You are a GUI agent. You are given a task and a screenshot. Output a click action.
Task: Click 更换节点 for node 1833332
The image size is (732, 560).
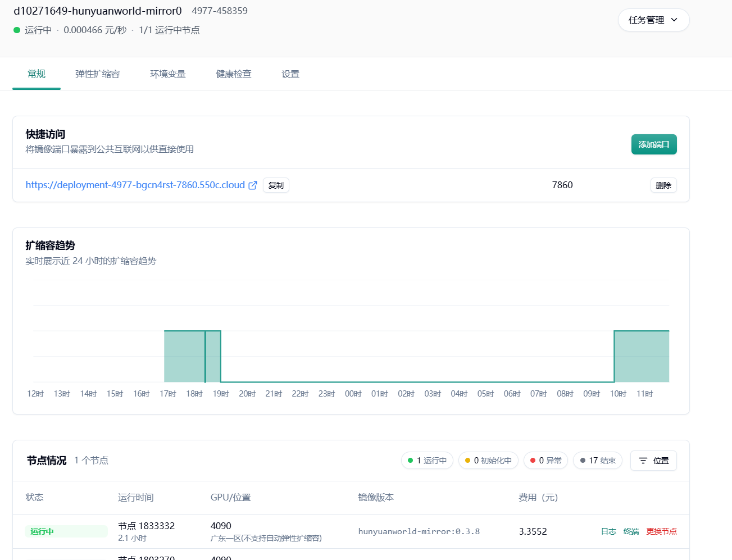(x=661, y=531)
